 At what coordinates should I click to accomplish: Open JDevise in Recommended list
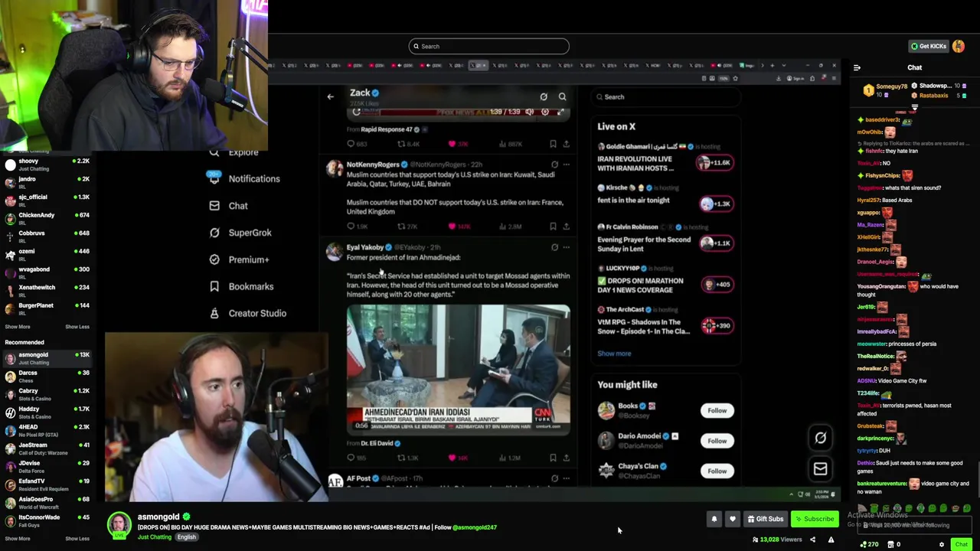tap(46, 466)
